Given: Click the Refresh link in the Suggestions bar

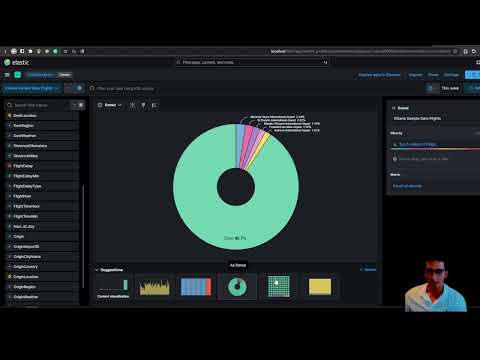Looking at the screenshot, I should 368,270.
